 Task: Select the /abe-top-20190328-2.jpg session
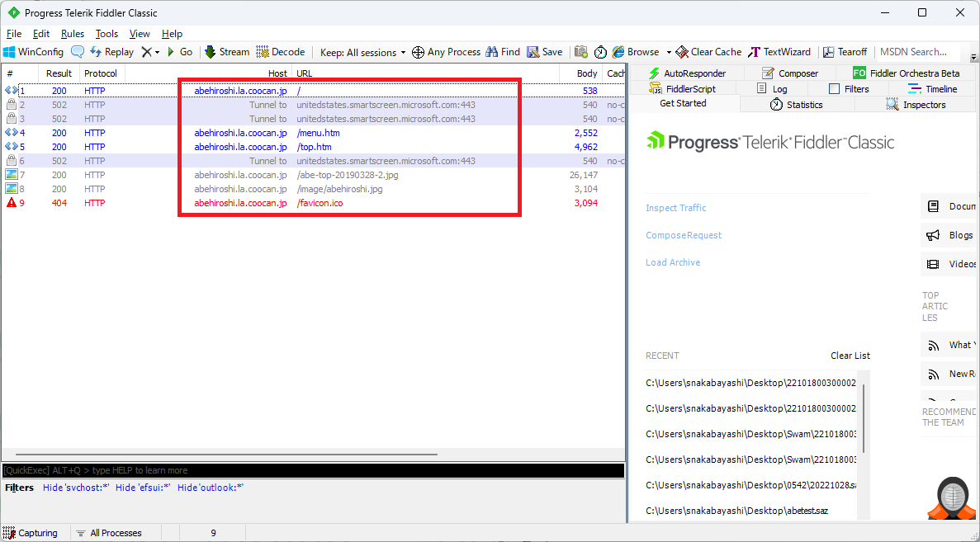313,175
